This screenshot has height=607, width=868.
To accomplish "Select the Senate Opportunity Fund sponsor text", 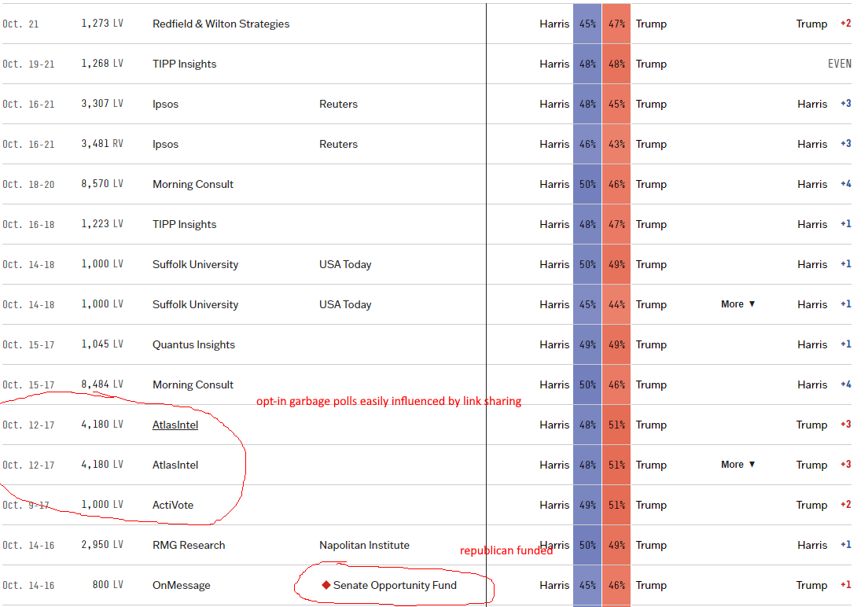I will [395, 585].
